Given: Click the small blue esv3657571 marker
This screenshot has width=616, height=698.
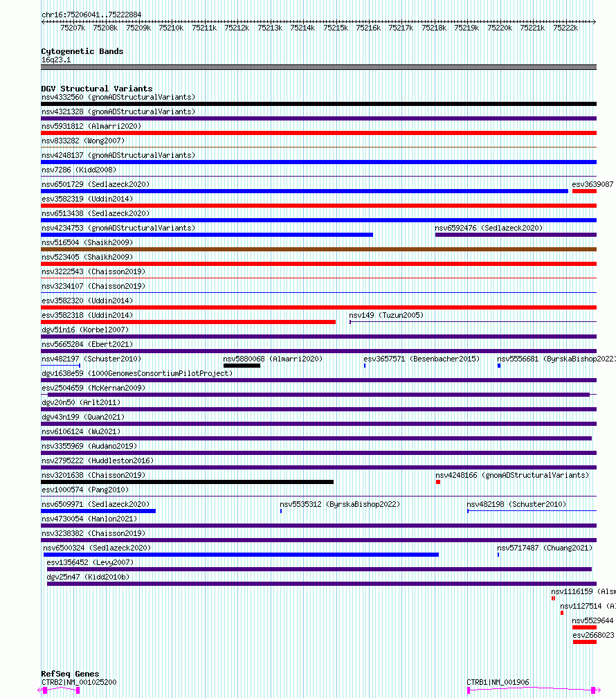Looking at the screenshot, I should coord(365,366).
